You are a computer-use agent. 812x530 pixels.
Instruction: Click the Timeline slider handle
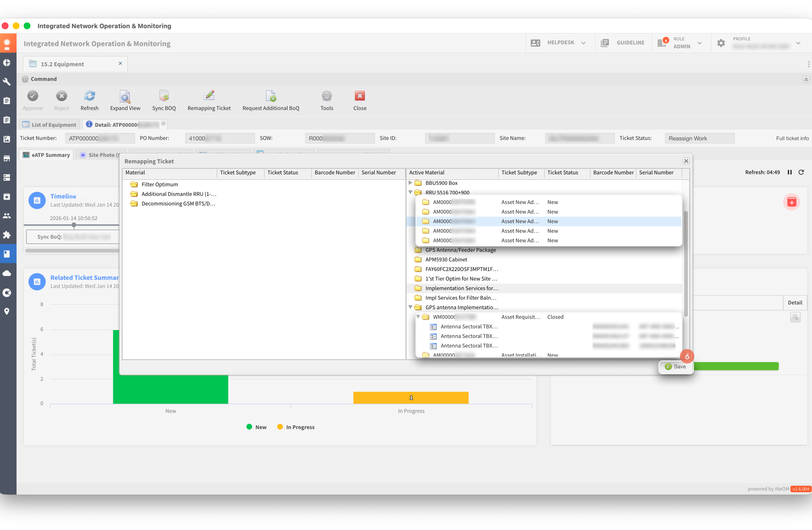[74, 225]
